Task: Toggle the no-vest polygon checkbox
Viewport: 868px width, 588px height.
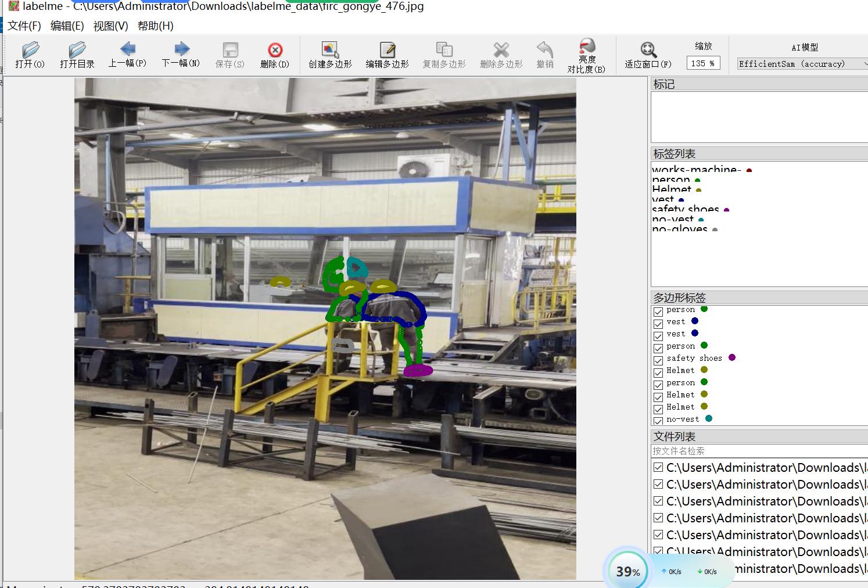Action: click(x=658, y=421)
